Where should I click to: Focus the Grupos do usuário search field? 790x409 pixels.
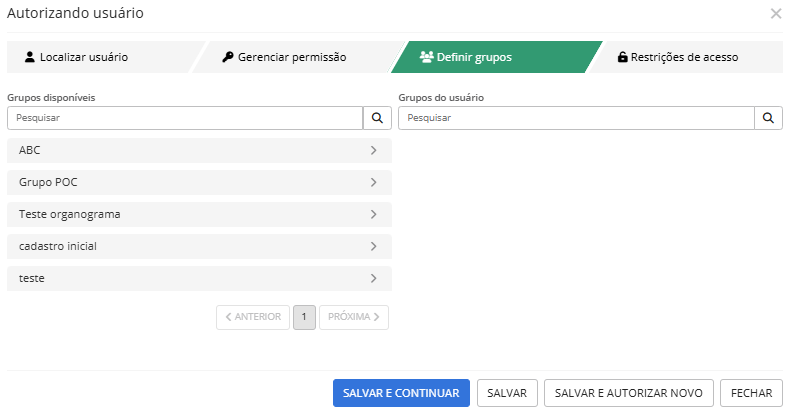tap(576, 118)
